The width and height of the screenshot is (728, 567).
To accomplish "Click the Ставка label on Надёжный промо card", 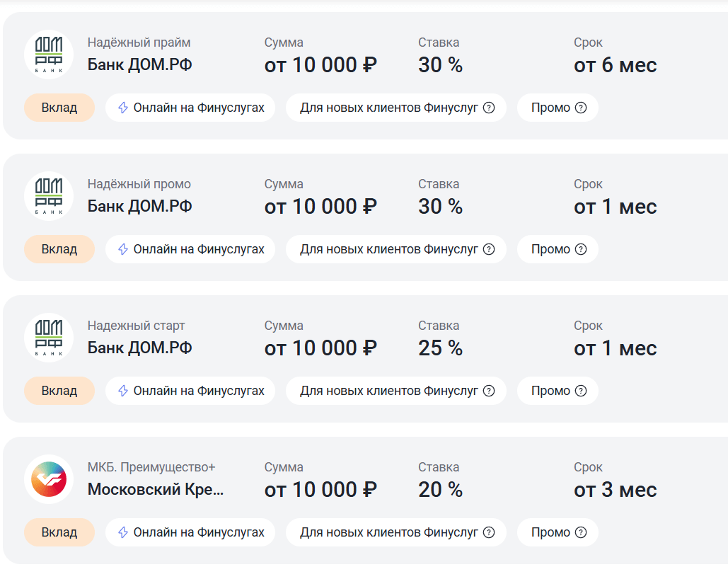I will pos(439,184).
